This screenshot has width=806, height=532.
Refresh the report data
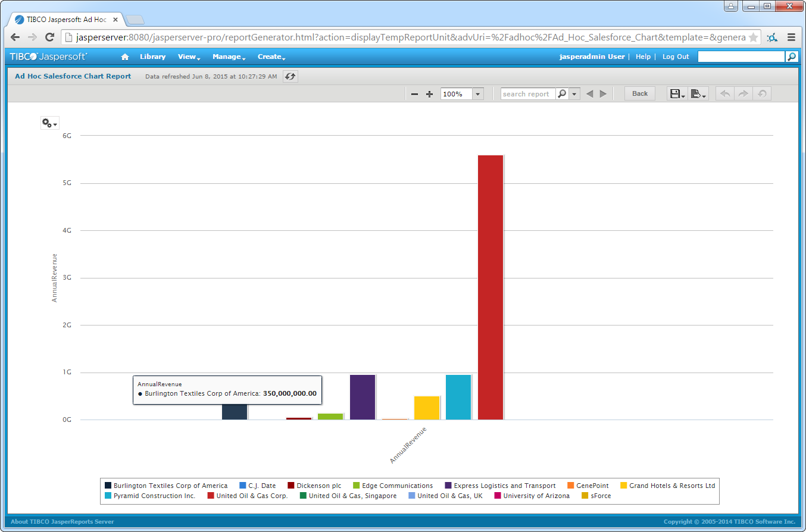290,76
